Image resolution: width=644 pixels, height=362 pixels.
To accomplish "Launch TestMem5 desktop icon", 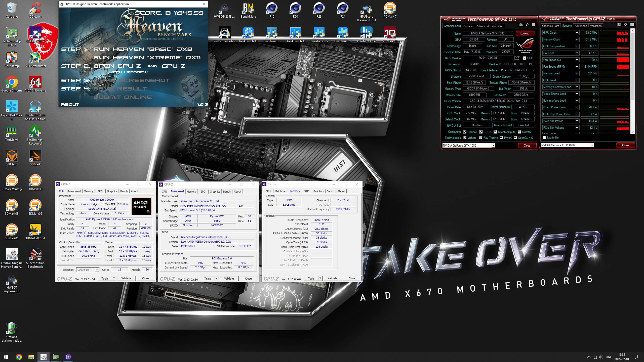I will click(x=12, y=133).
